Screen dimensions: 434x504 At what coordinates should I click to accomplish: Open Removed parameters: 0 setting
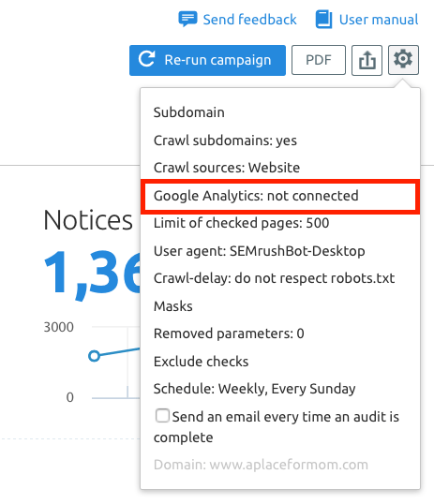(229, 334)
